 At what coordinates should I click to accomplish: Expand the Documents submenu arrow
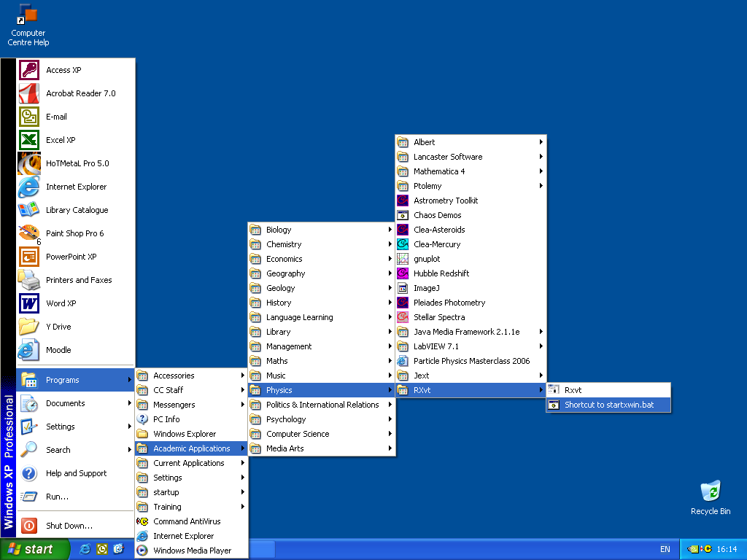(x=130, y=403)
